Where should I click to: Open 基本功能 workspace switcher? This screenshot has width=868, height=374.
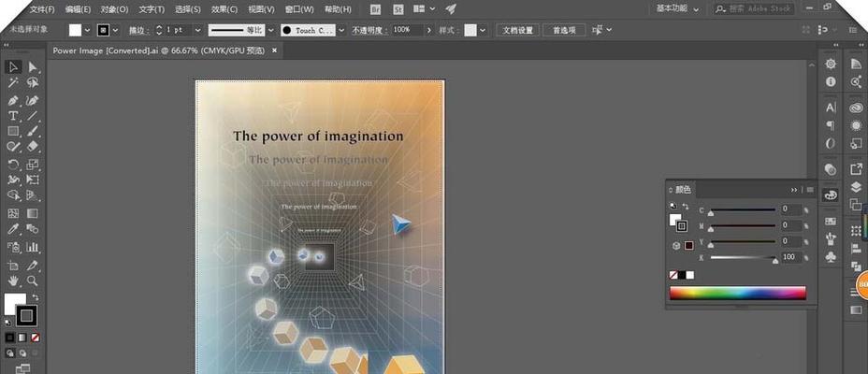pos(677,8)
